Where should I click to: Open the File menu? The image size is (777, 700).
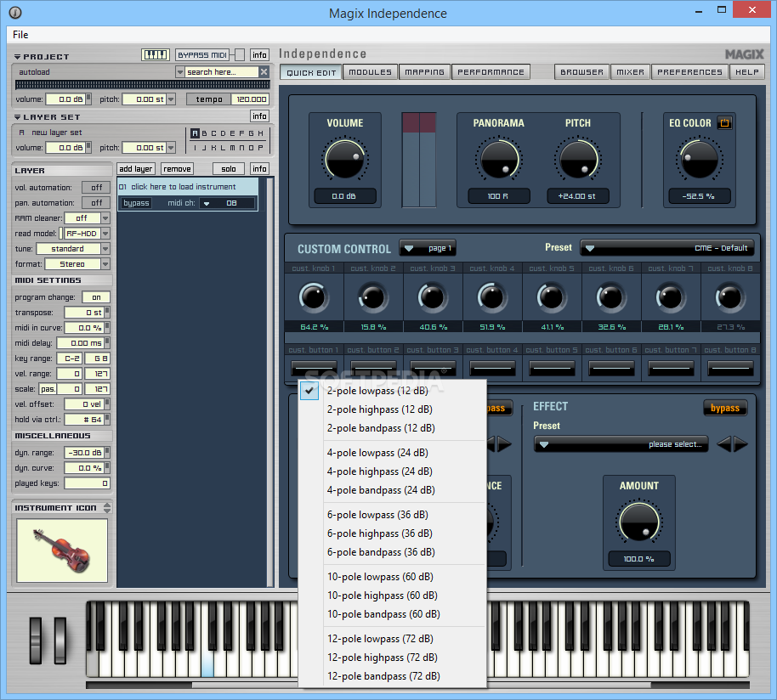[20, 35]
